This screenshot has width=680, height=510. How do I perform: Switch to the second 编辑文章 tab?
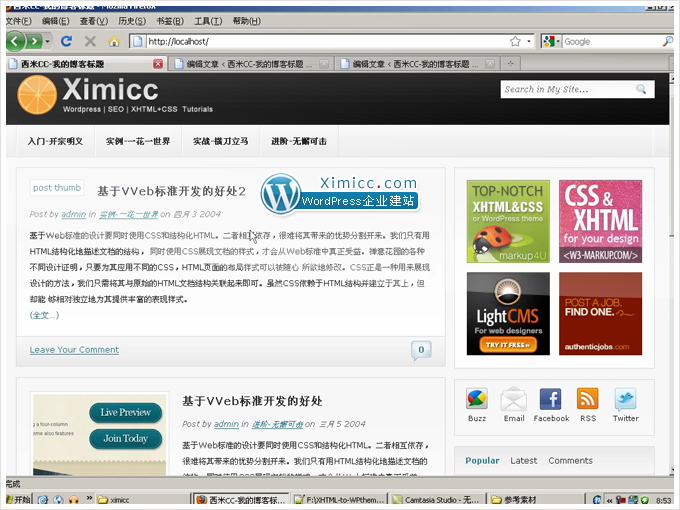click(249, 64)
